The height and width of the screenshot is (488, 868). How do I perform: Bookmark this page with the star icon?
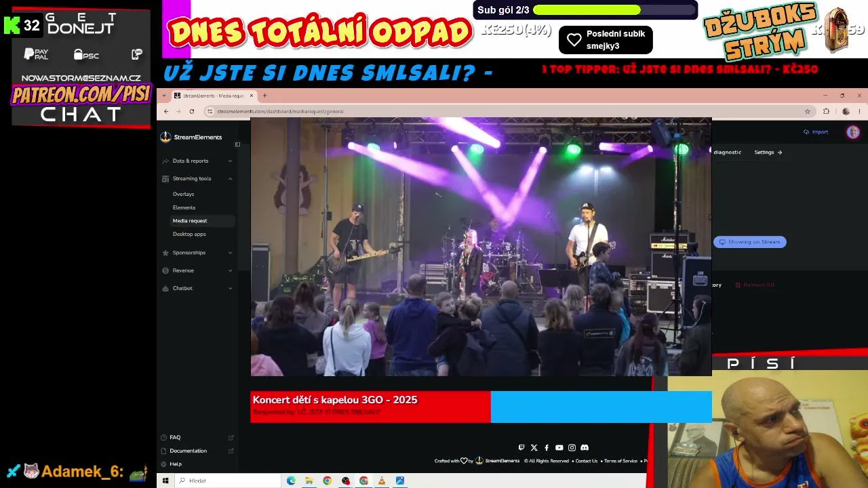pyautogui.click(x=808, y=111)
